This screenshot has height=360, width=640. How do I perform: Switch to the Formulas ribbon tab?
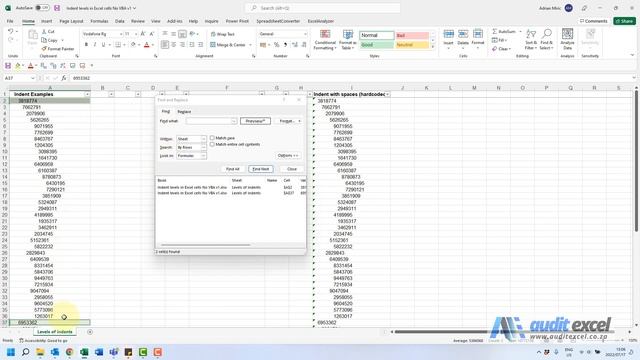[x=99, y=21]
